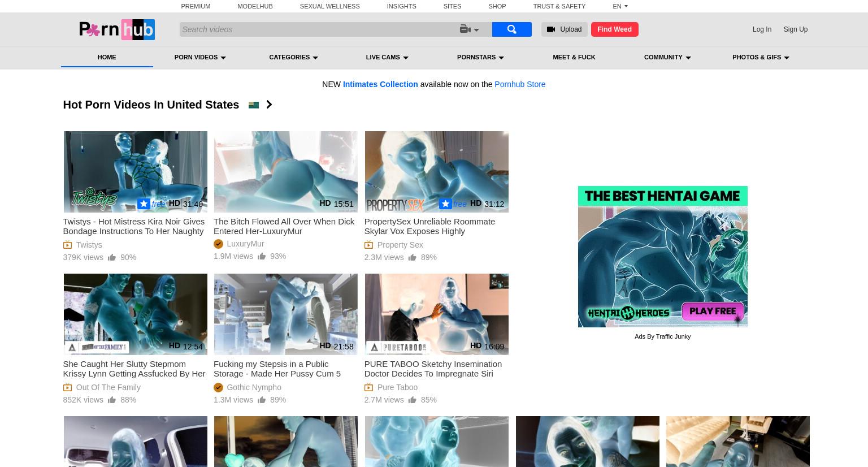Click the star free badge on 31:40 video
The width and height of the screenshot is (868, 467).
pos(151,204)
